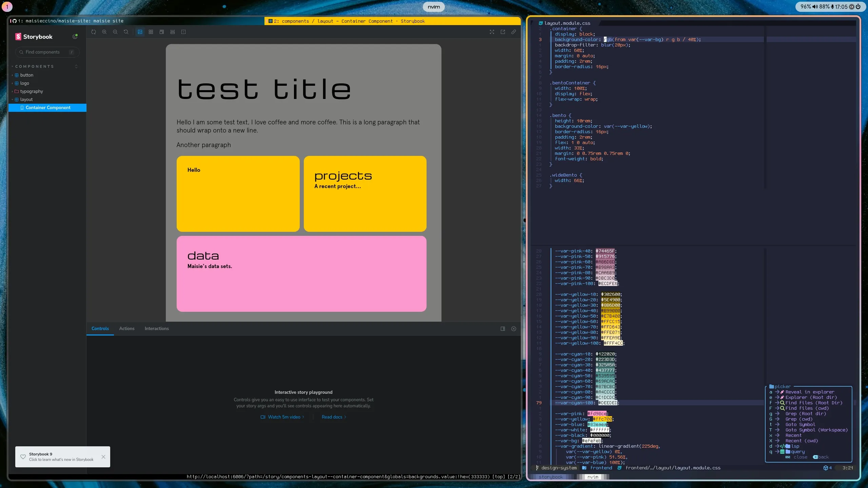This screenshot has height=488, width=868.
Task: Toggle the backgrounds picker toolbar icon
Action: point(140,32)
